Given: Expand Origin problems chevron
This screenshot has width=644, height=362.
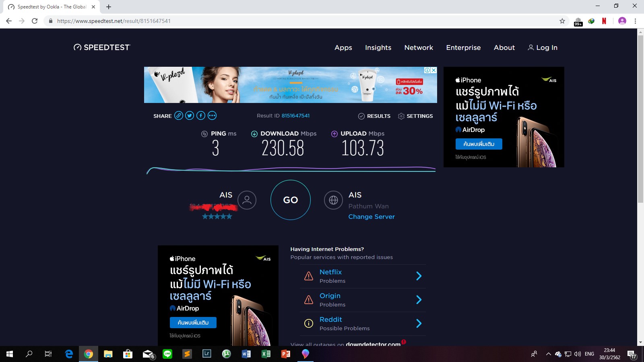Looking at the screenshot, I should [x=419, y=300].
